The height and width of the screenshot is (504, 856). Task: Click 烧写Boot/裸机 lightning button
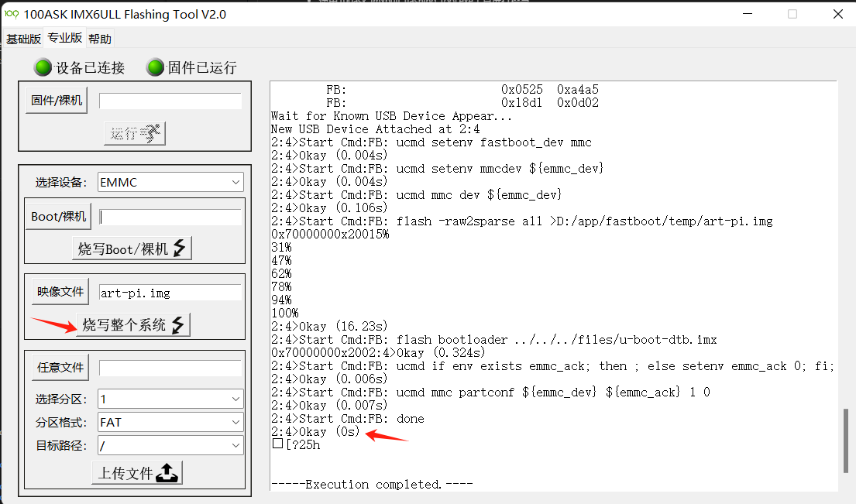pos(132,249)
